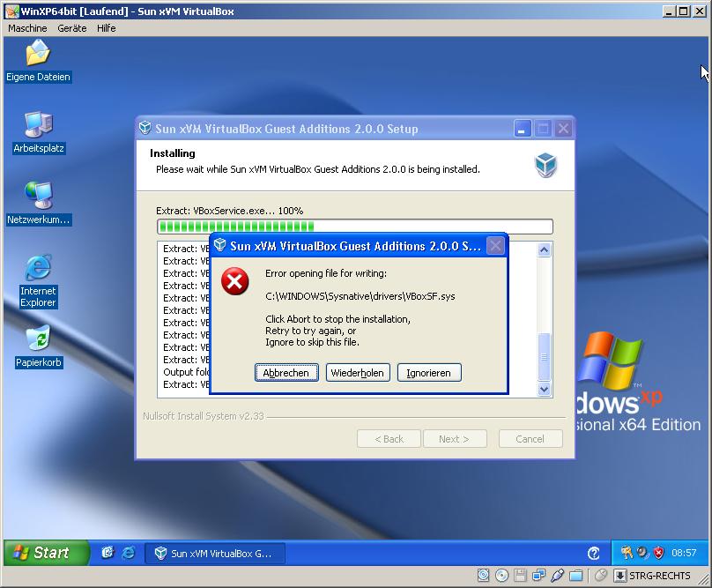712x588 pixels.
Task: Click the install log scrollbar thumb
Action: click(x=544, y=357)
